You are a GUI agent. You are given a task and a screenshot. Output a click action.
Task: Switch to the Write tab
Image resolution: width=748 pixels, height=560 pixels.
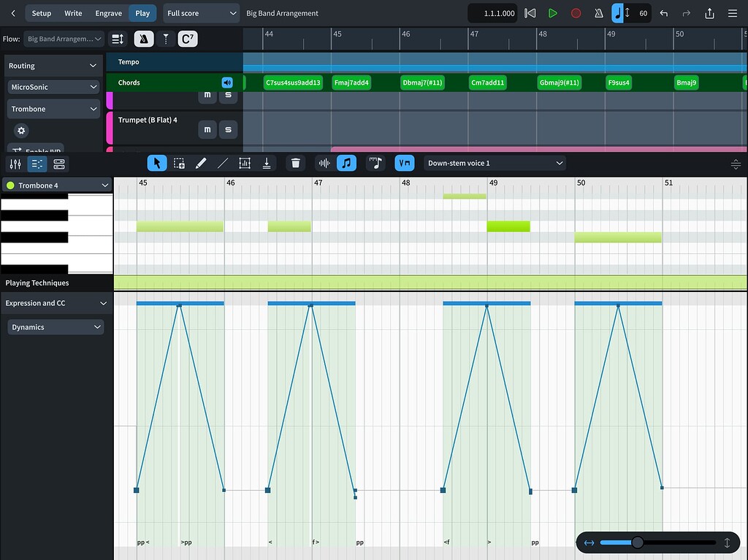73,12
